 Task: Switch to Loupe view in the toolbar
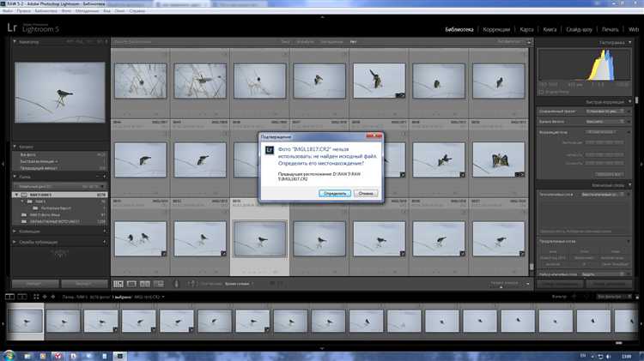tap(131, 284)
